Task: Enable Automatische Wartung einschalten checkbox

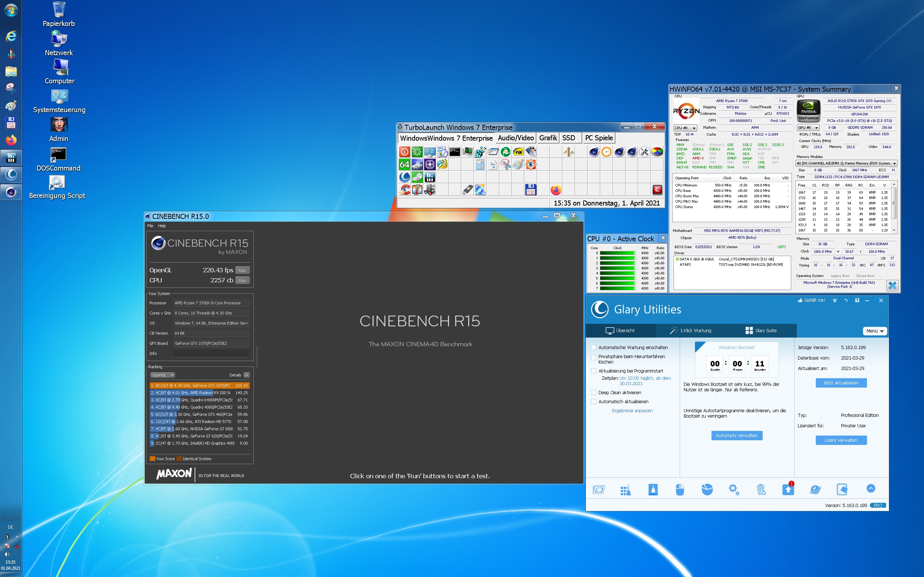Action: tap(593, 347)
